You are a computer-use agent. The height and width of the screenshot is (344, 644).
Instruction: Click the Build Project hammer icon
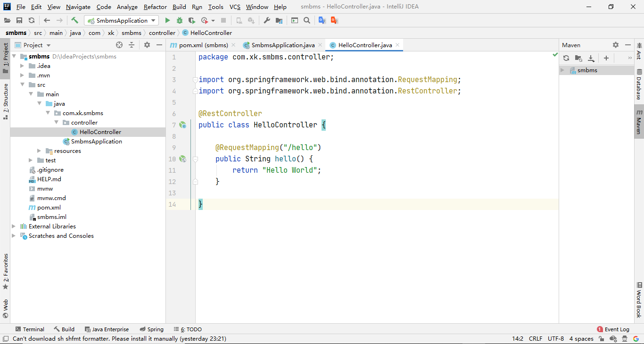(74, 20)
